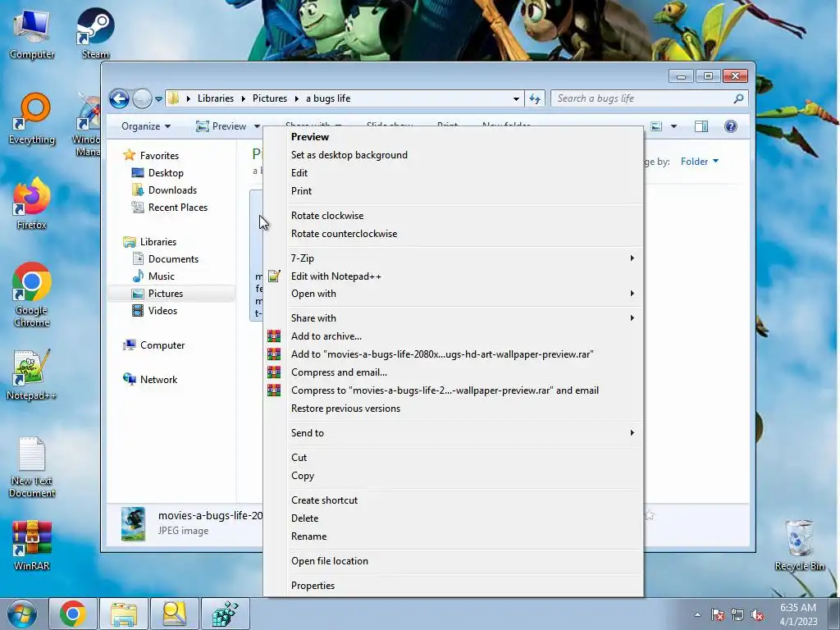Viewport: 840px width, 630px height.
Task: Open the Computer desktop icon
Action: coord(32,33)
